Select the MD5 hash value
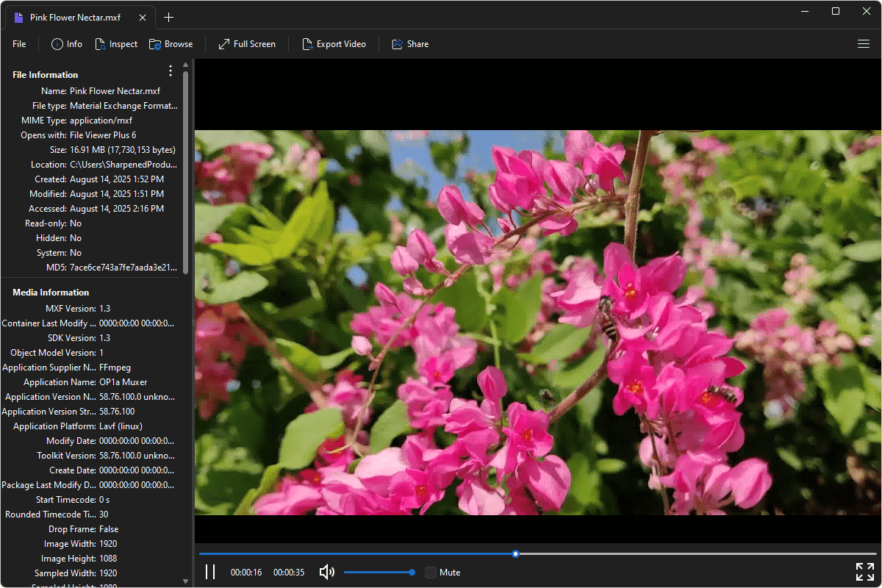 pos(123,268)
